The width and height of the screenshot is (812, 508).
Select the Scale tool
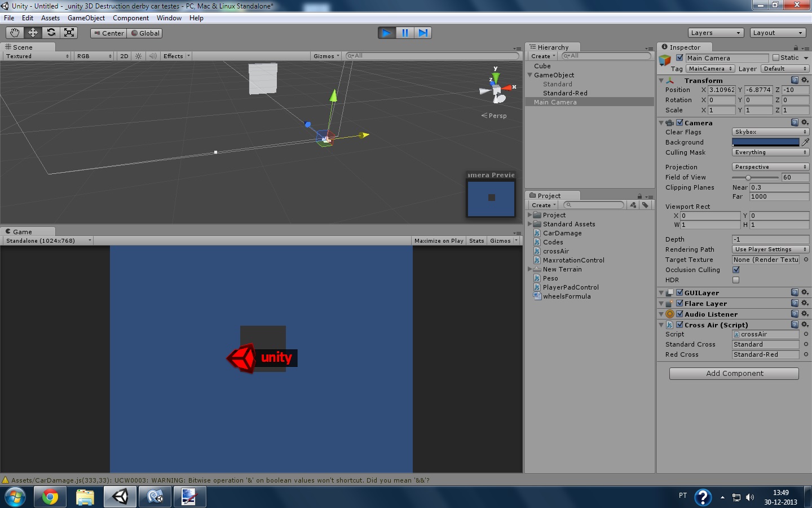click(69, 32)
